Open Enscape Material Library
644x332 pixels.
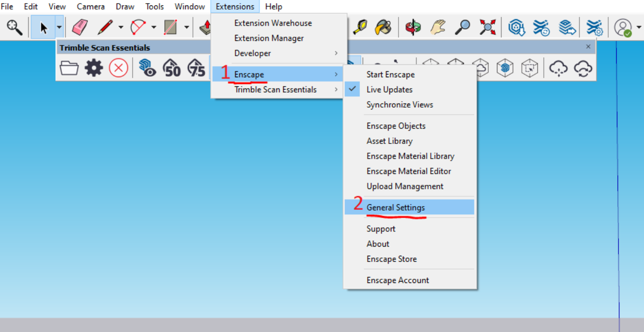[x=408, y=156]
